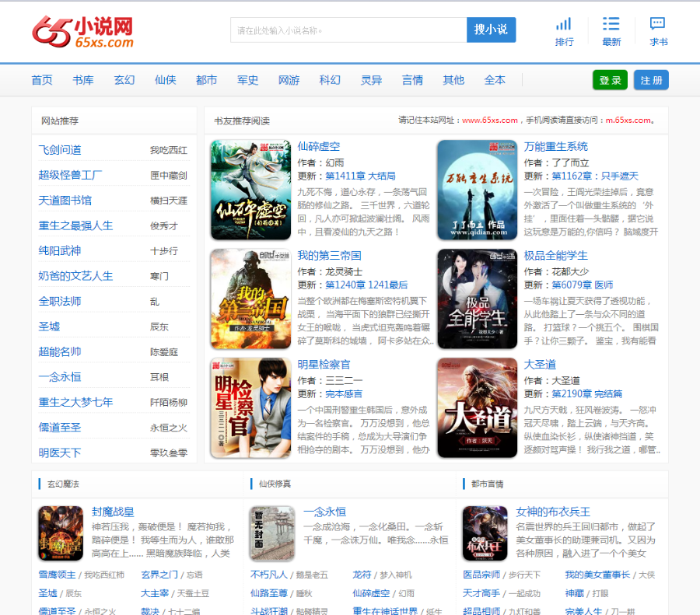
Task: Open 天道图书馆 in site recommendations
Action: [65, 201]
